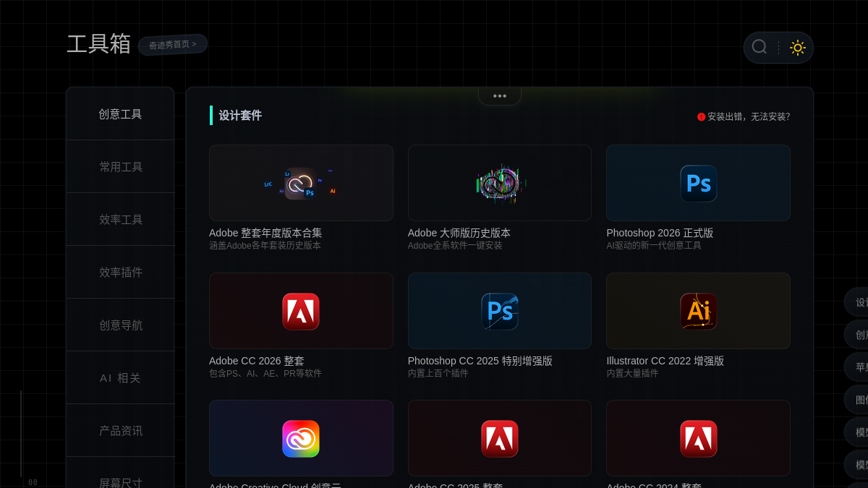Viewport: 868px width, 488px height.
Task: Click the subtitle 包含PS、AI、AE、PR等软件
Action: click(x=265, y=374)
